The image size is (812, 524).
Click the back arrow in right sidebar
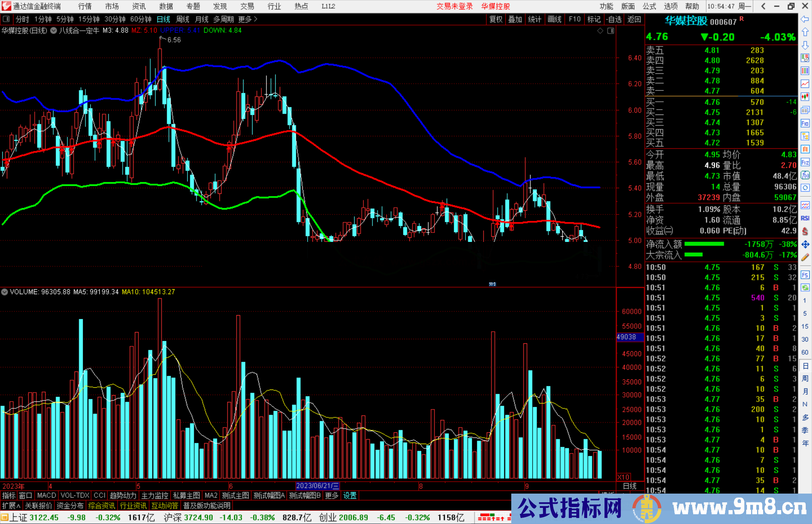pos(804,19)
